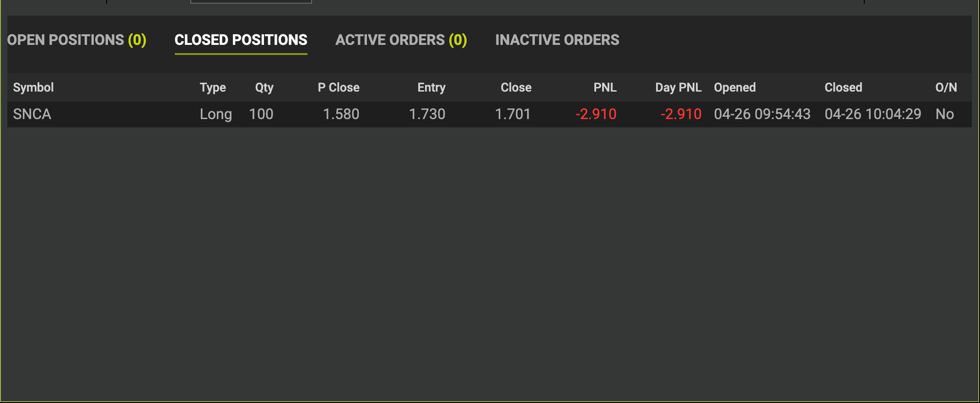
Task: Sort by the Type column header
Action: coord(213,87)
